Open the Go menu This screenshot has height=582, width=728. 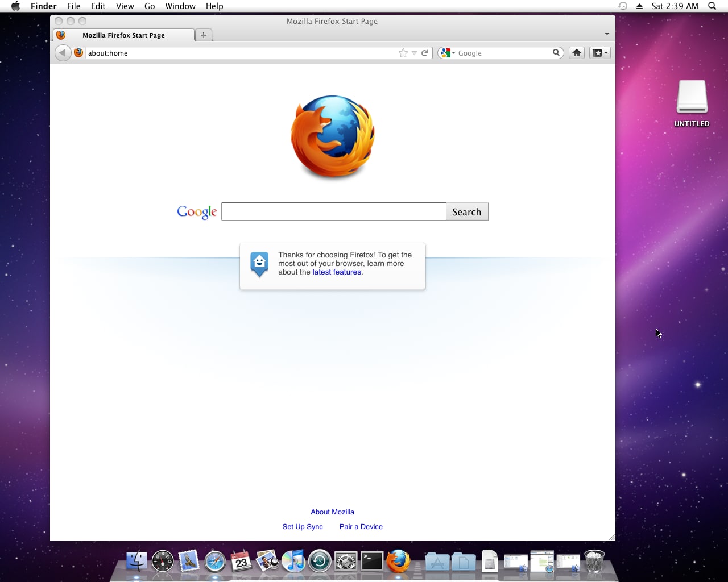click(x=150, y=6)
